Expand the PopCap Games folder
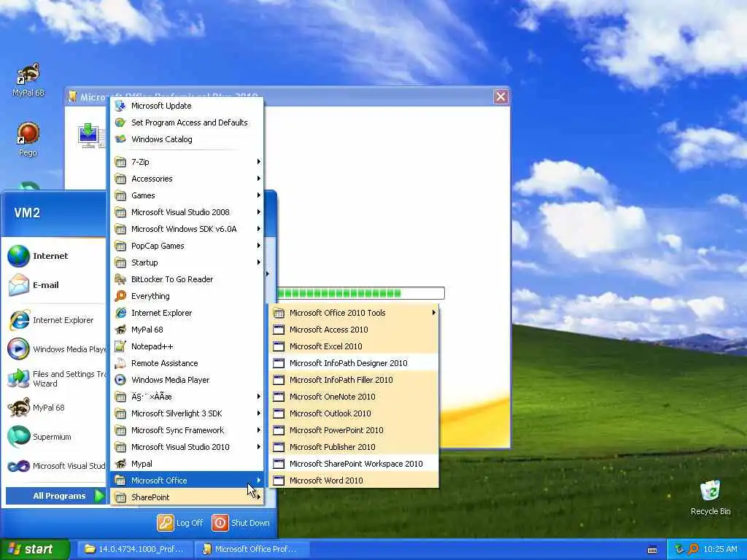 (x=187, y=246)
